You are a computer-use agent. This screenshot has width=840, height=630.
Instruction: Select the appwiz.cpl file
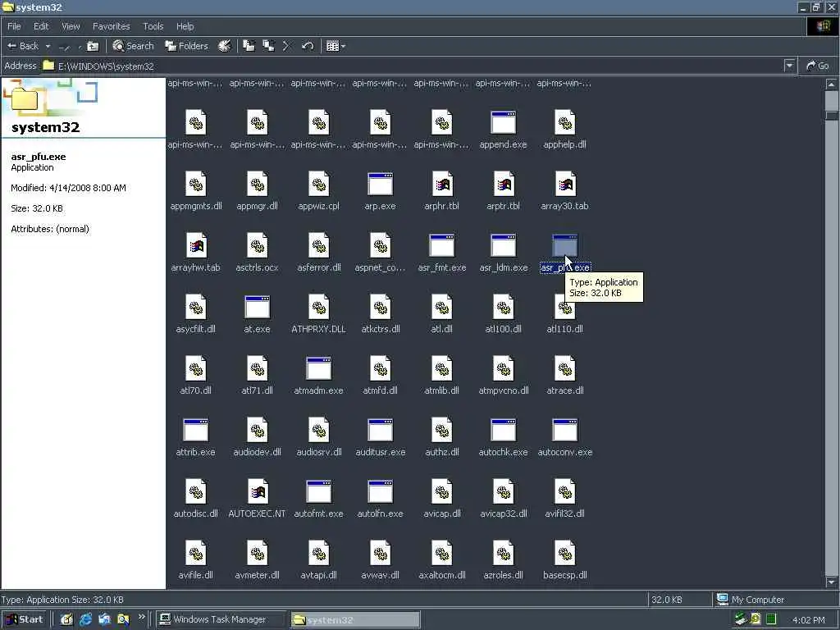[x=319, y=191]
